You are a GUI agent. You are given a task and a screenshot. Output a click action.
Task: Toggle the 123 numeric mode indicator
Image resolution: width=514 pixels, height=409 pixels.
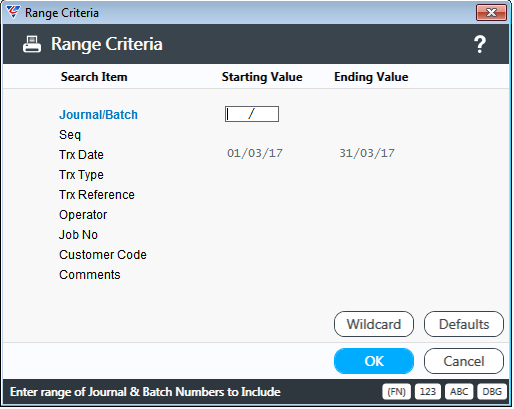pos(428,391)
